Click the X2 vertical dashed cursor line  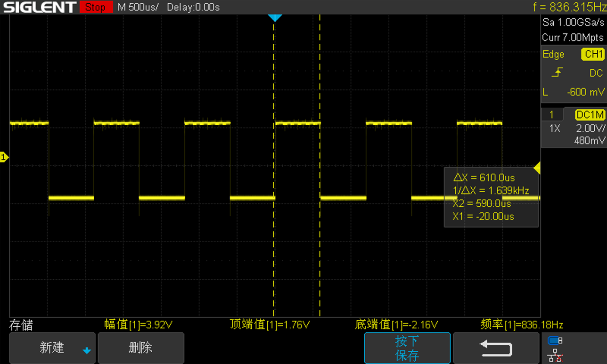[320, 165]
